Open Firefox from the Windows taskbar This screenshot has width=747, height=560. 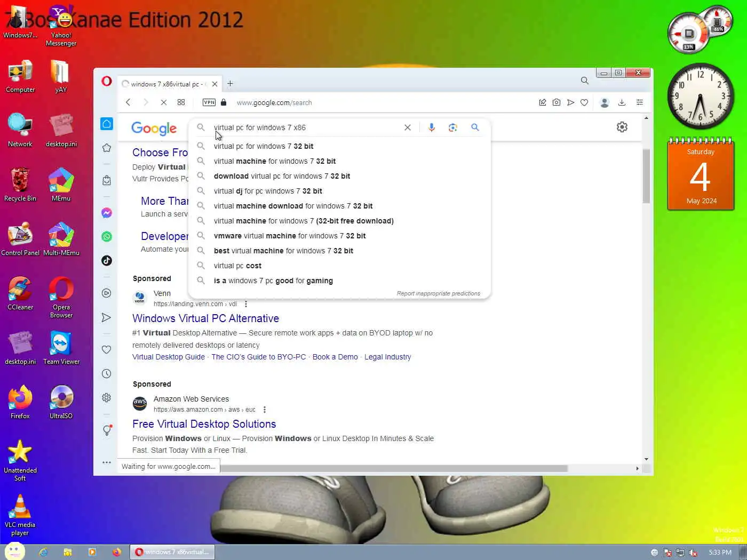116,552
